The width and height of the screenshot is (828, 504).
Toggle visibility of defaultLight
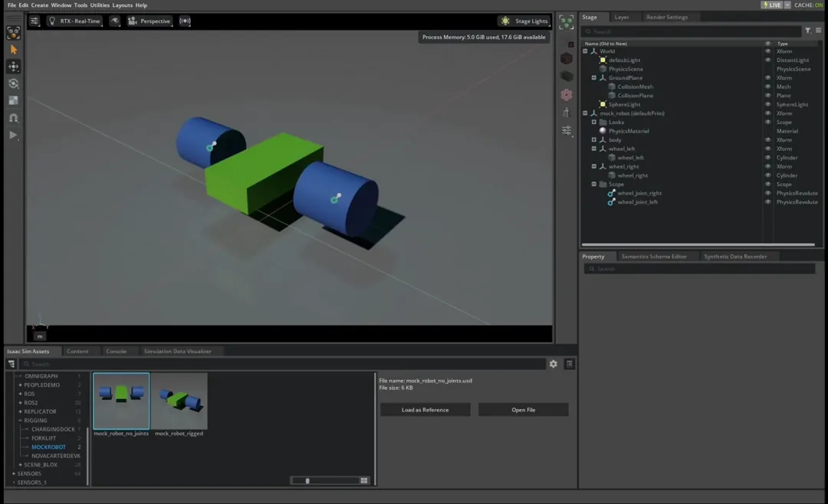point(767,60)
